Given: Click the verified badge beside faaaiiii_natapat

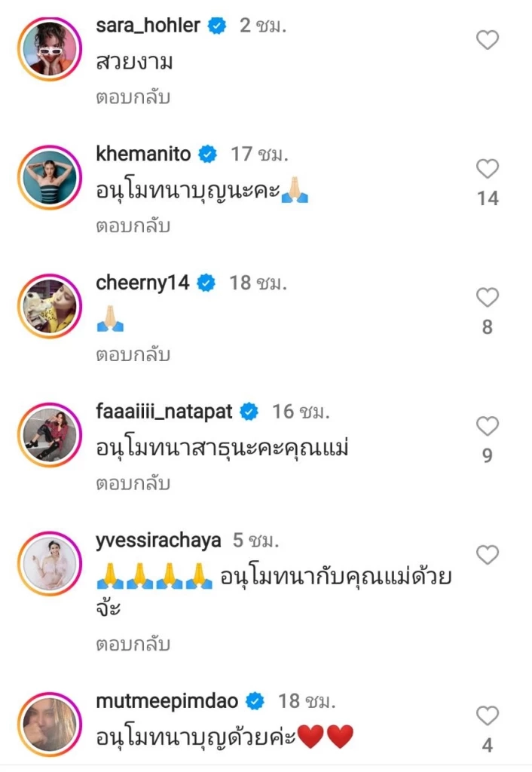Looking at the screenshot, I should click(248, 412).
